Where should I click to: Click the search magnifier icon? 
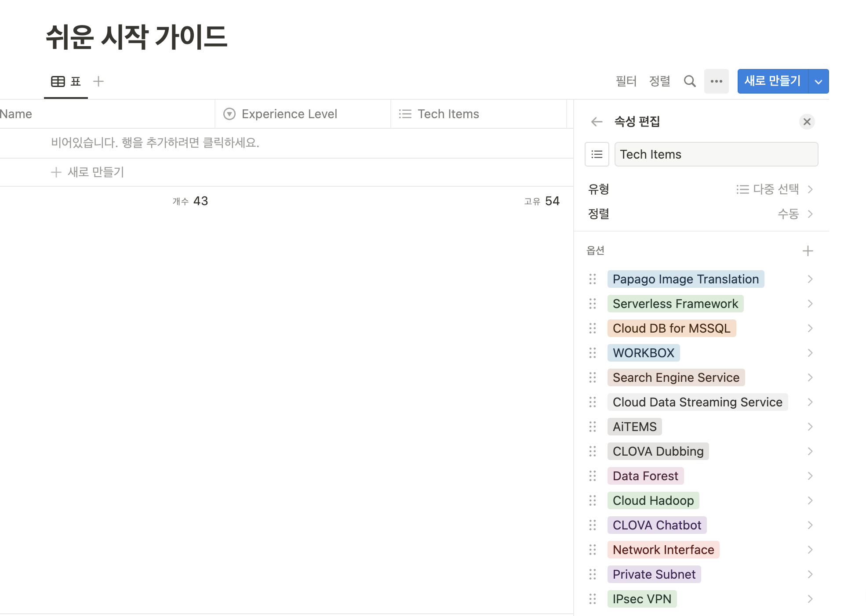(690, 81)
